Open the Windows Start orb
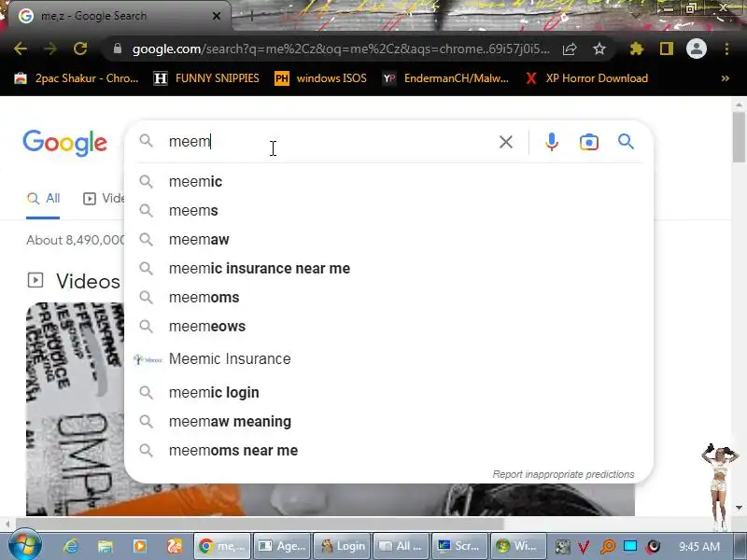Screen dimensions: 747x560 point(25,546)
